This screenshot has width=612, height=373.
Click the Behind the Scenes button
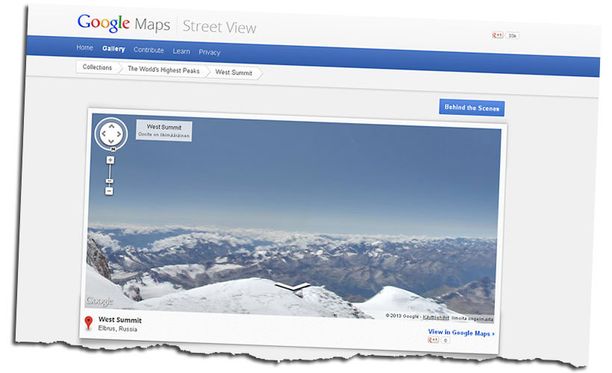tap(472, 108)
